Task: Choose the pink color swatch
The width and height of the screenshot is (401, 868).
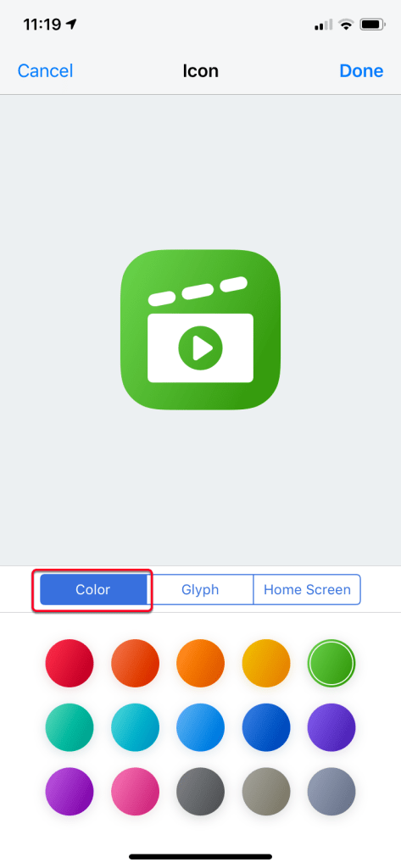Action: coord(135,792)
